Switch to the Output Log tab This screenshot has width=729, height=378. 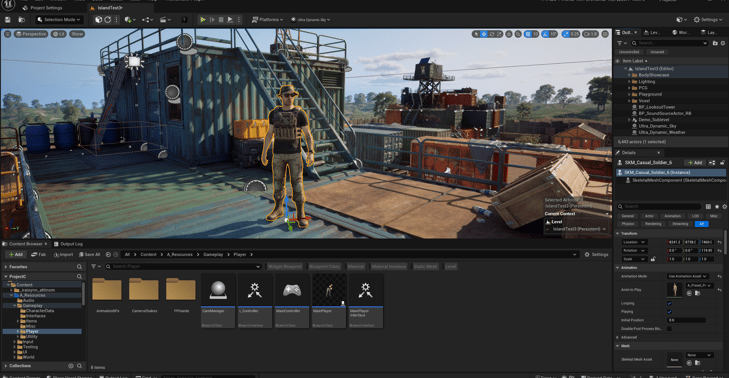tap(68, 244)
